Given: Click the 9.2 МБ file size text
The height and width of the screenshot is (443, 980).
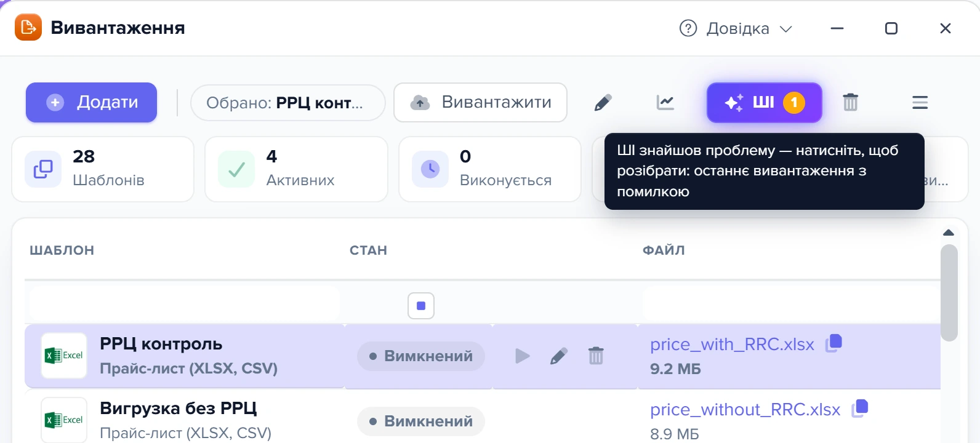Looking at the screenshot, I should click(x=675, y=369).
